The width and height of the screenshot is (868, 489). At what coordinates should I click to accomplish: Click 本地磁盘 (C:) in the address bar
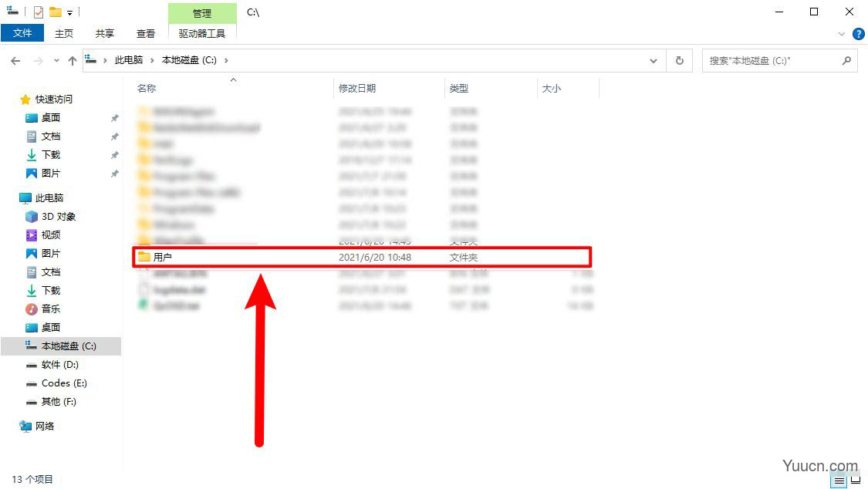189,60
